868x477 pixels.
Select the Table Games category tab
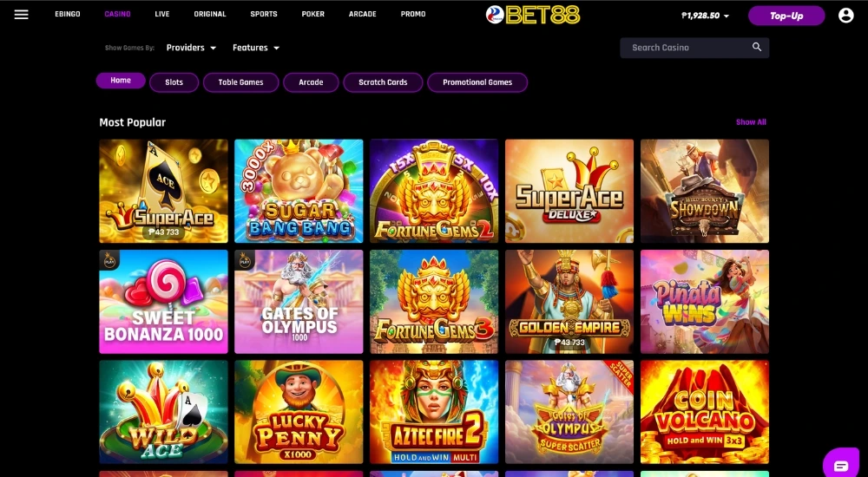(240, 82)
